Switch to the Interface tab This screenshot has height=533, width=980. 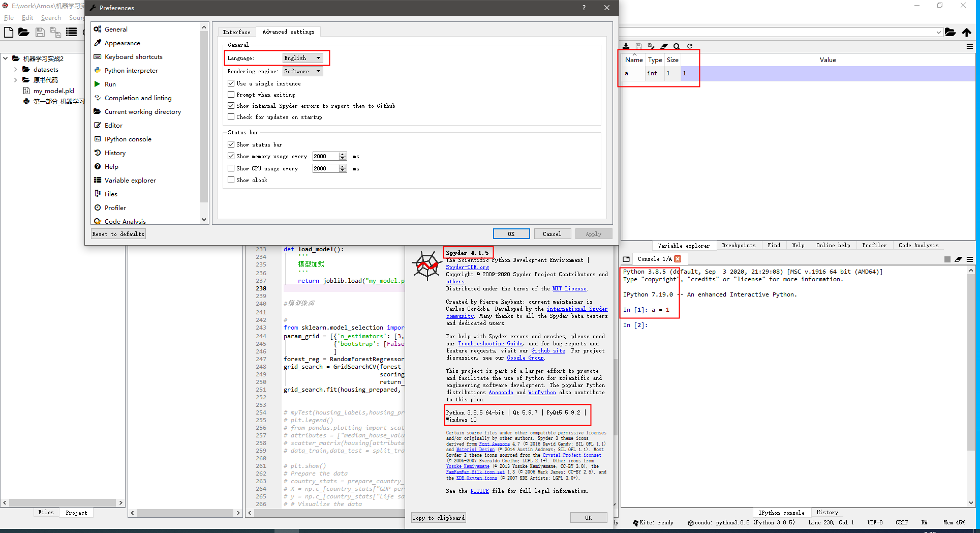(236, 32)
